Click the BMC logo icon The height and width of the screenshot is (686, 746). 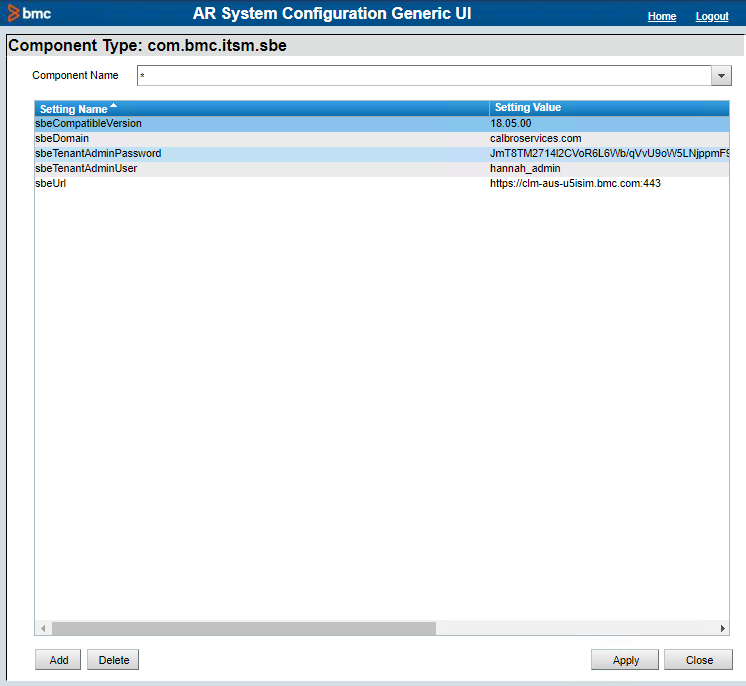click(x=14, y=13)
